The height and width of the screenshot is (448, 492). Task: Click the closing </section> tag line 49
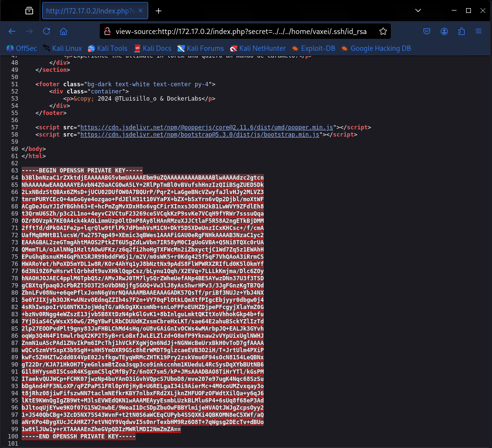coord(53,70)
